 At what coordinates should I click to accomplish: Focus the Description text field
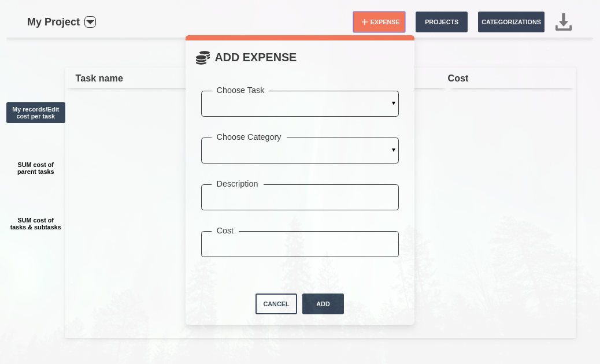tap(299, 198)
